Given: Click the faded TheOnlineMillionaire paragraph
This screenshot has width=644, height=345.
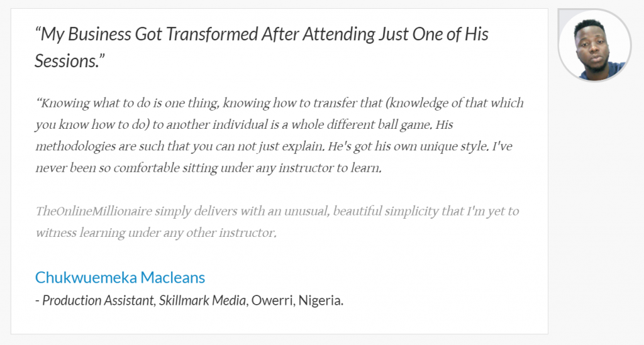Looking at the screenshot, I should click(x=277, y=222).
